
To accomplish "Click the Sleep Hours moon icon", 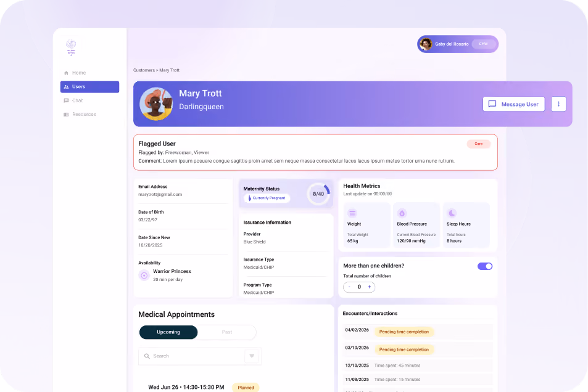I will coord(452,213).
